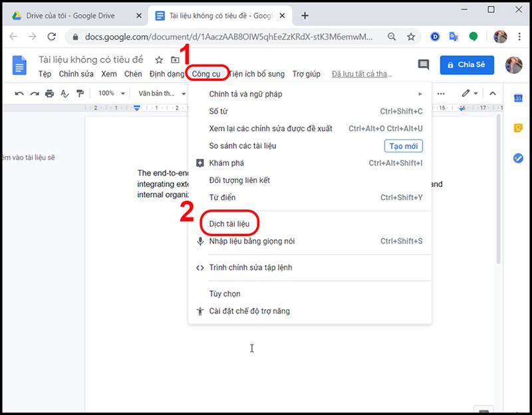Click the Google Translate extension icon
Viewport: 532px width, 415px height.
[x=454, y=37]
